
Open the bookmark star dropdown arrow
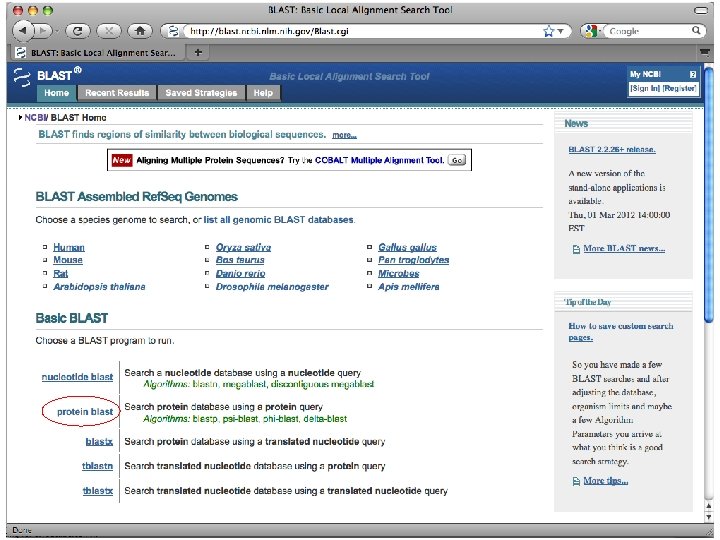tap(561, 31)
